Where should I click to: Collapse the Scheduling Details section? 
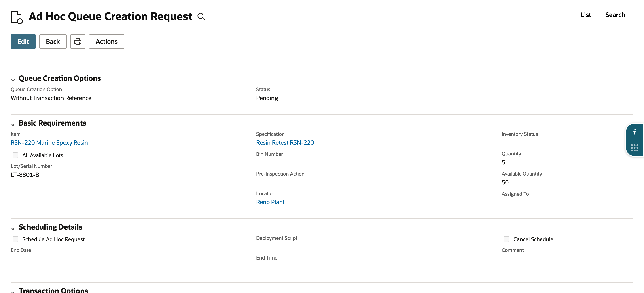[13, 229]
